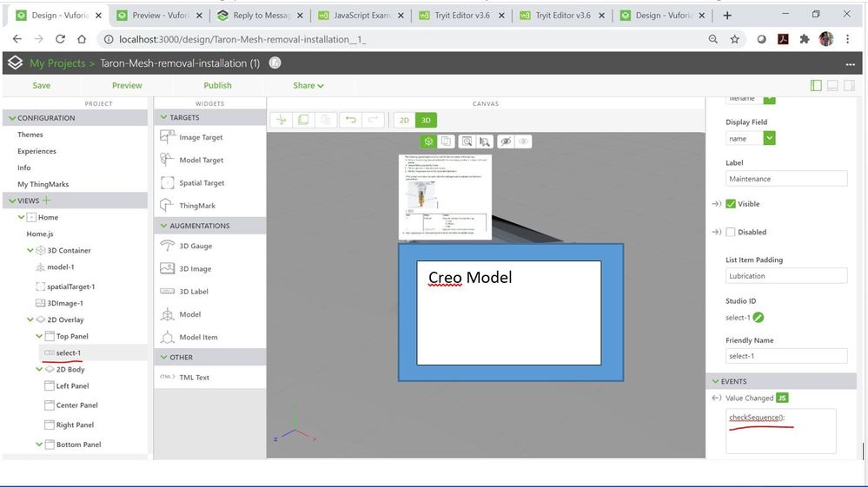Collapse the 3D Container node

click(30, 250)
